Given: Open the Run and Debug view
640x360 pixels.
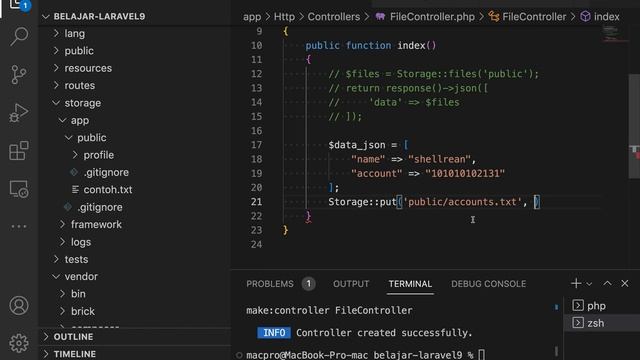Looking at the screenshot, I should 19,113.
